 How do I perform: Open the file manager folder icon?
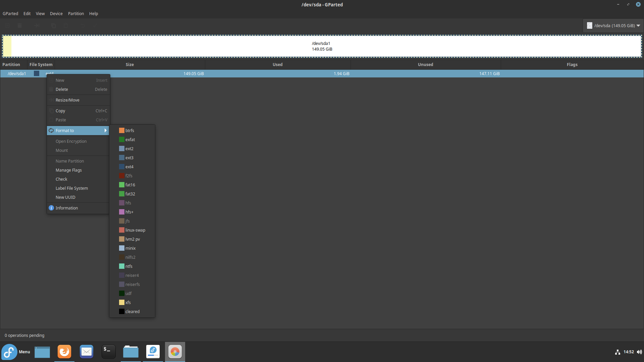point(131,352)
